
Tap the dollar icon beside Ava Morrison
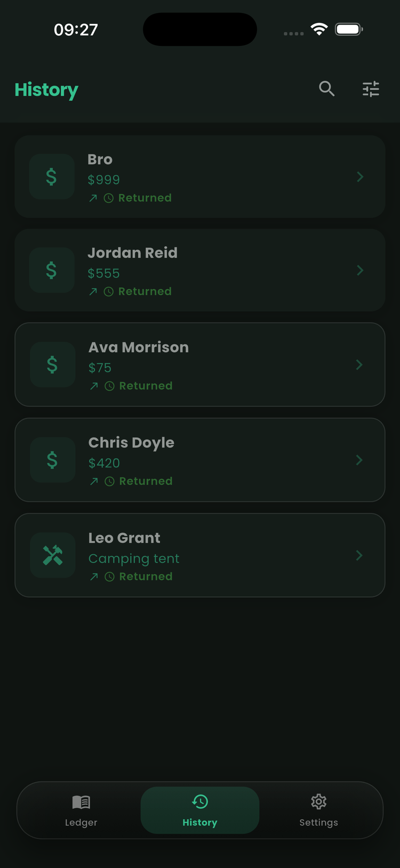click(52, 364)
